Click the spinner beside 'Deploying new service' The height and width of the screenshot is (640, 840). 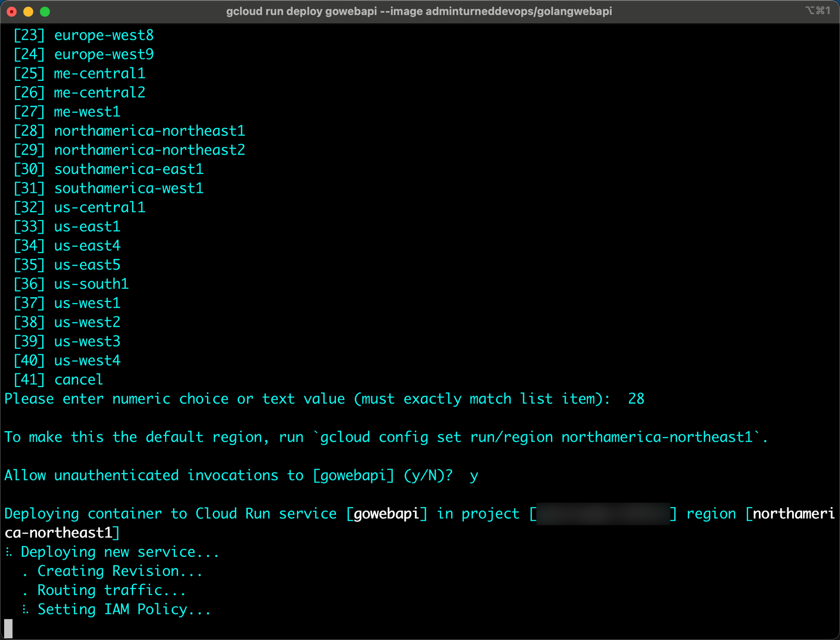(9, 552)
